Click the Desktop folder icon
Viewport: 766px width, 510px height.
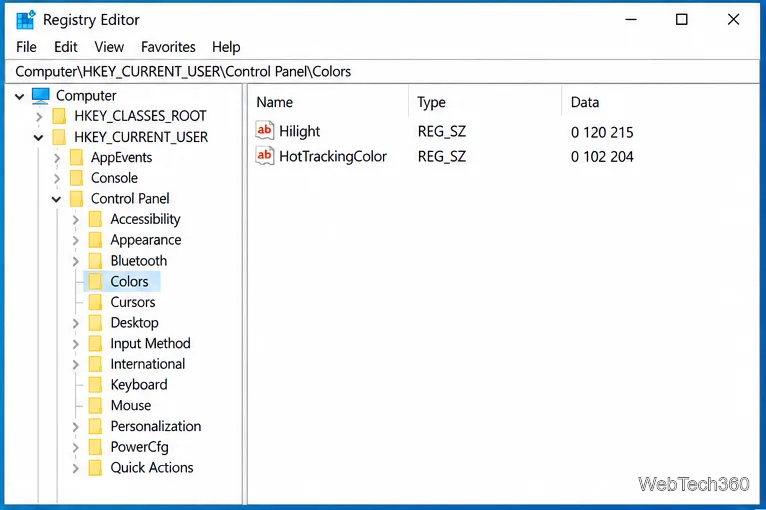tap(96, 323)
